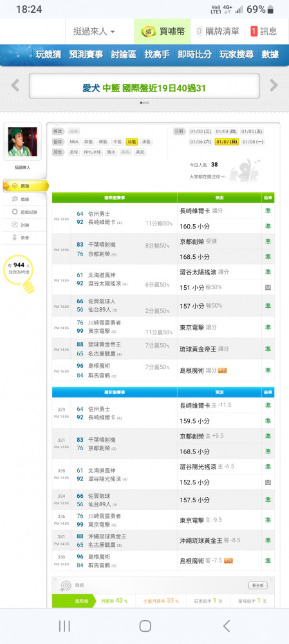Open the 討論 sidebar item
Viewport: 289px width, 644px height.
point(24,225)
